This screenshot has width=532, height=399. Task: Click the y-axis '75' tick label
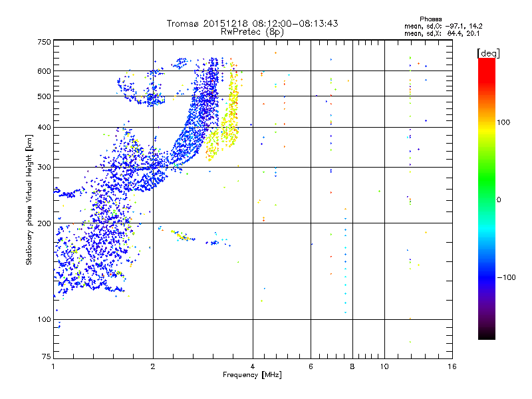pos(47,356)
